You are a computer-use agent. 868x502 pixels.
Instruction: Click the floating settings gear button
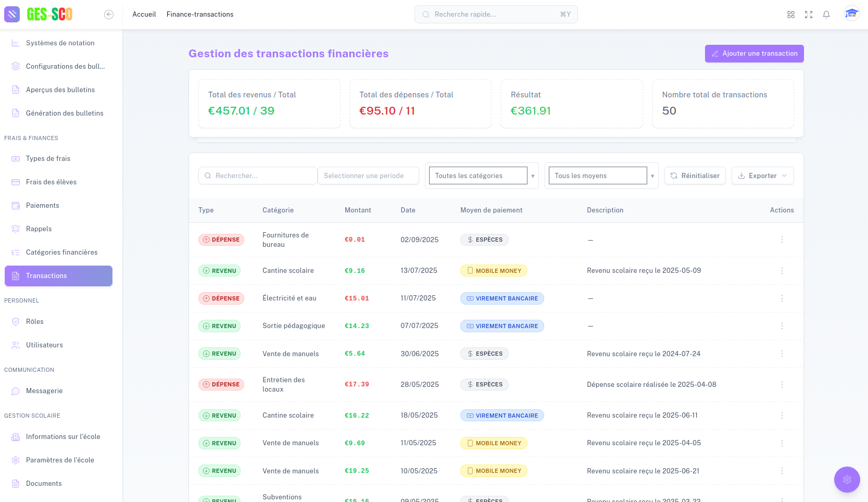point(847,479)
